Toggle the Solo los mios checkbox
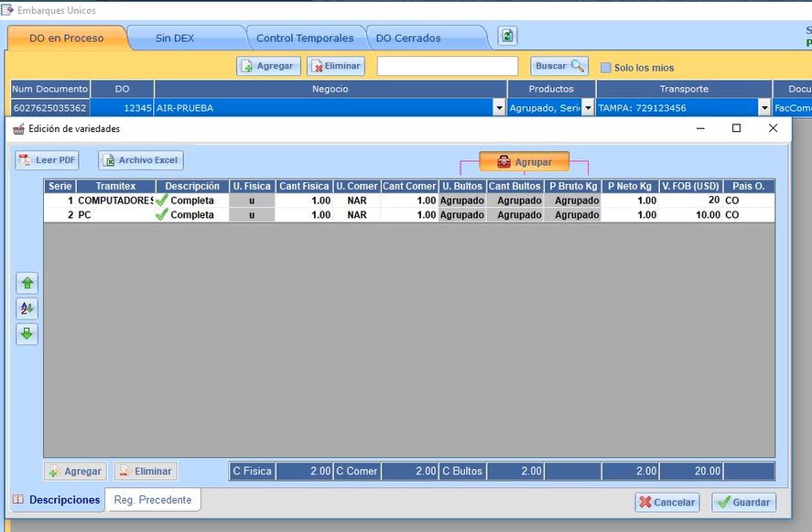812x532 pixels. tap(606, 68)
